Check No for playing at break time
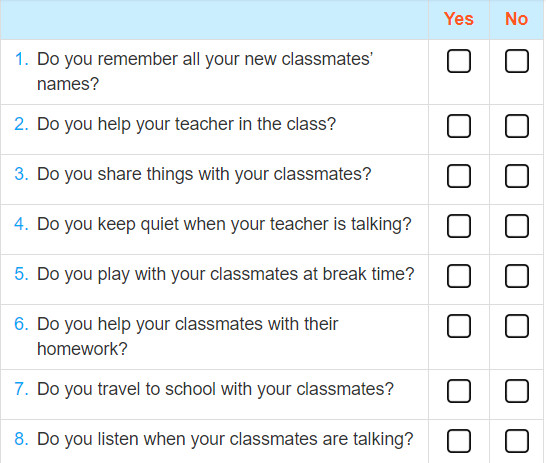Image resolution: width=546 pixels, height=463 pixels. pyautogui.click(x=517, y=276)
